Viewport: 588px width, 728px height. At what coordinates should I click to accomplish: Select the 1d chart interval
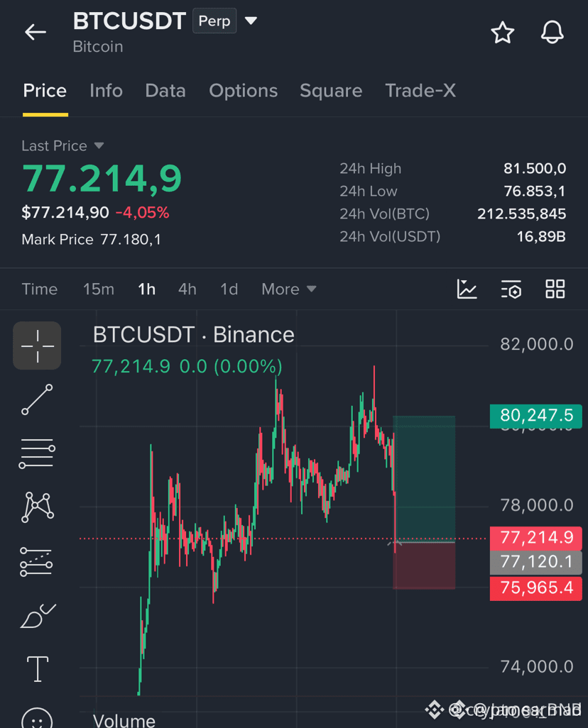coord(229,289)
